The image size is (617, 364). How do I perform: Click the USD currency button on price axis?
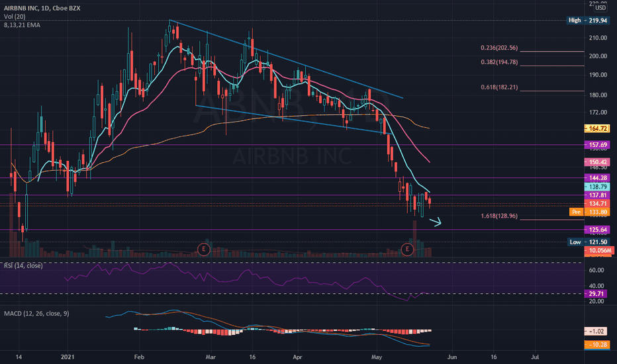pyautogui.click(x=600, y=7)
